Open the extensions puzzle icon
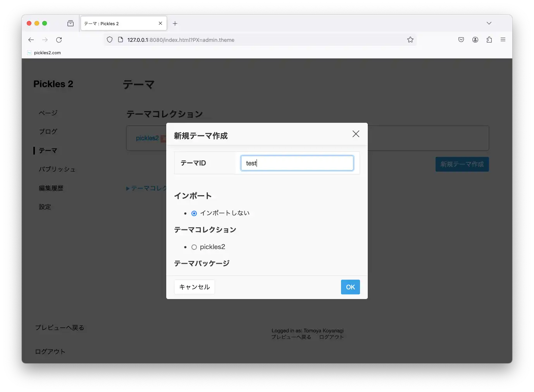This screenshot has height=392, width=534. (489, 40)
